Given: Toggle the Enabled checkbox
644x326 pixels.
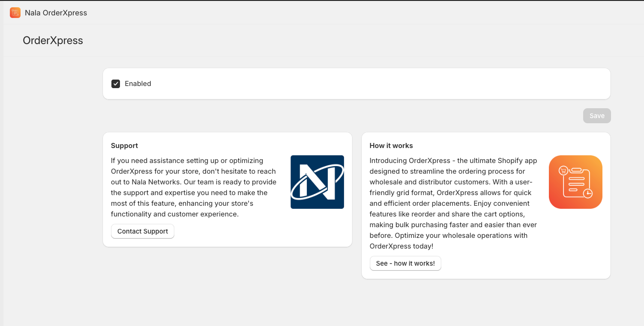Looking at the screenshot, I should tap(116, 84).
